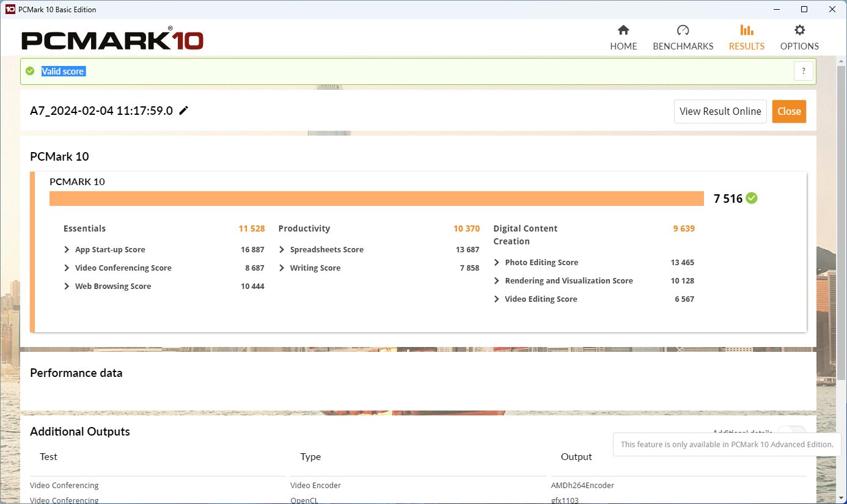This screenshot has height=504, width=847.
Task: Click the Video Editing score value 6 567
Action: [684, 299]
